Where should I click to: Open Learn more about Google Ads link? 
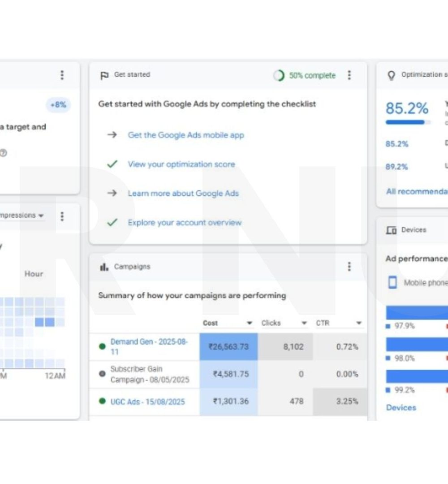tap(183, 193)
